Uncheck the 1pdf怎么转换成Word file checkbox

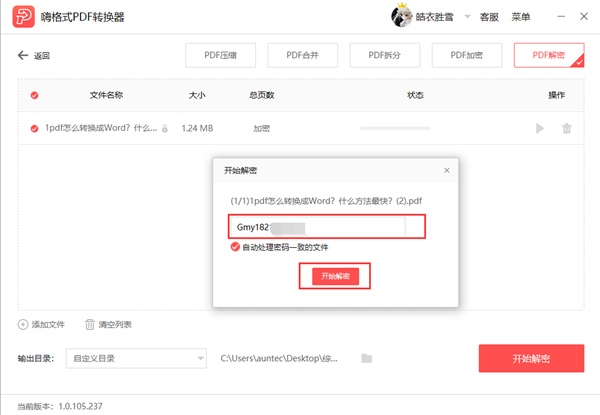pyautogui.click(x=35, y=128)
